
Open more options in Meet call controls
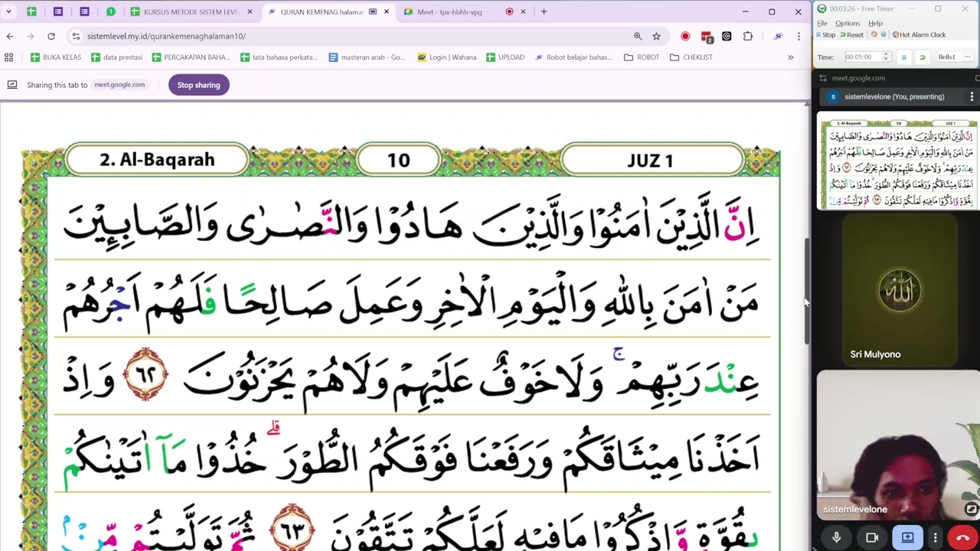935,538
